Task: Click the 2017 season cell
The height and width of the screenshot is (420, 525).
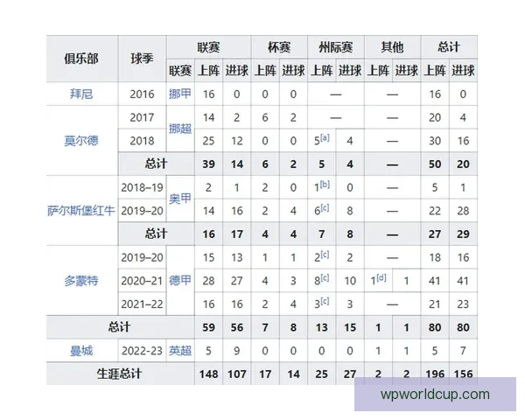Action: pos(142,117)
